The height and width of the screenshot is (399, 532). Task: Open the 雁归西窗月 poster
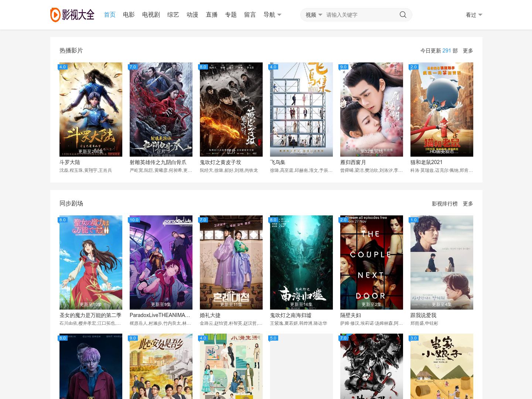tap(372, 109)
